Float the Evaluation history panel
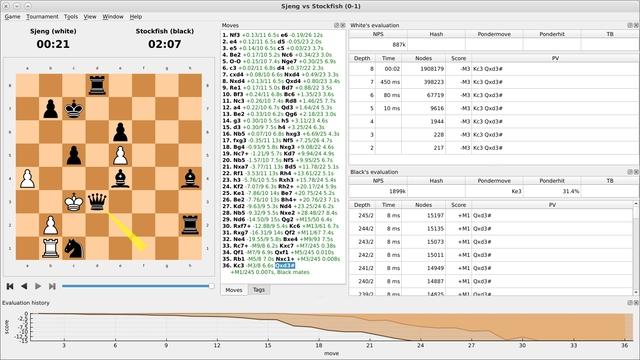Screen dimensions: 640x360 (630, 303)
